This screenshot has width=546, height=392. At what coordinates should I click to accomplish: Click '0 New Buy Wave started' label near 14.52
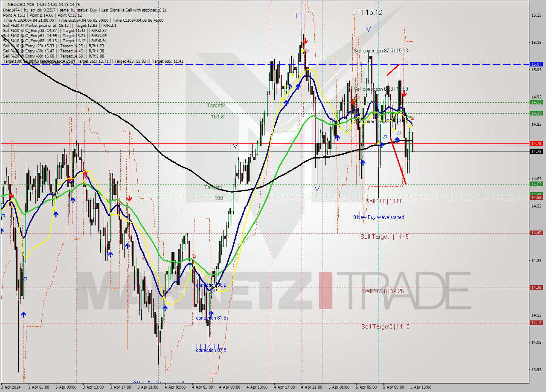[379, 217]
